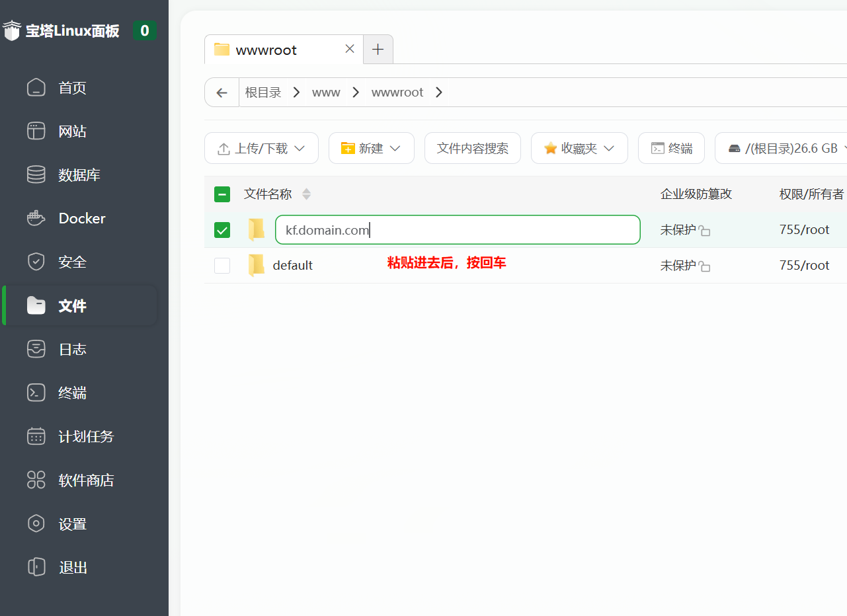The height and width of the screenshot is (616, 847).
Task: Expand the 收藏夹 favorites dropdown
Action: coord(579,149)
